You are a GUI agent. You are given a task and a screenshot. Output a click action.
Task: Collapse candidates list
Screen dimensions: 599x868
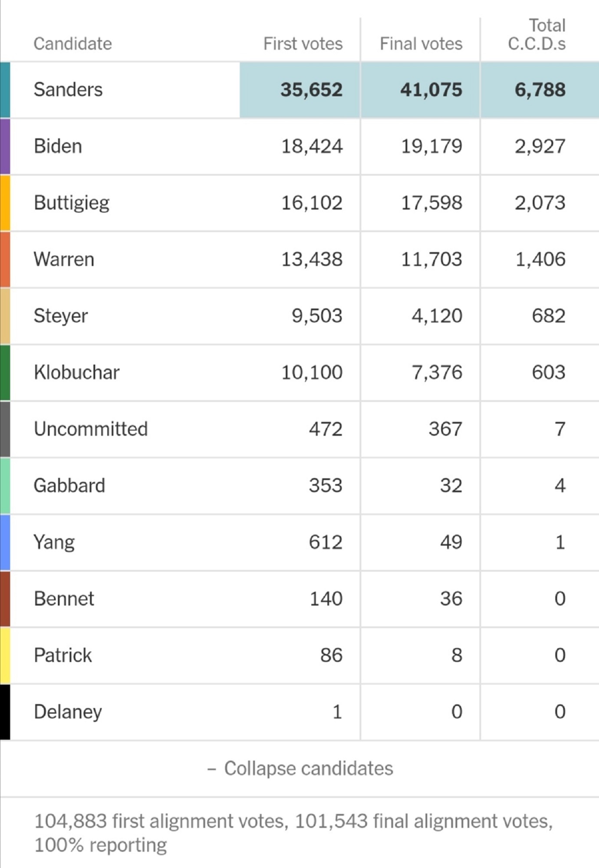point(300,769)
